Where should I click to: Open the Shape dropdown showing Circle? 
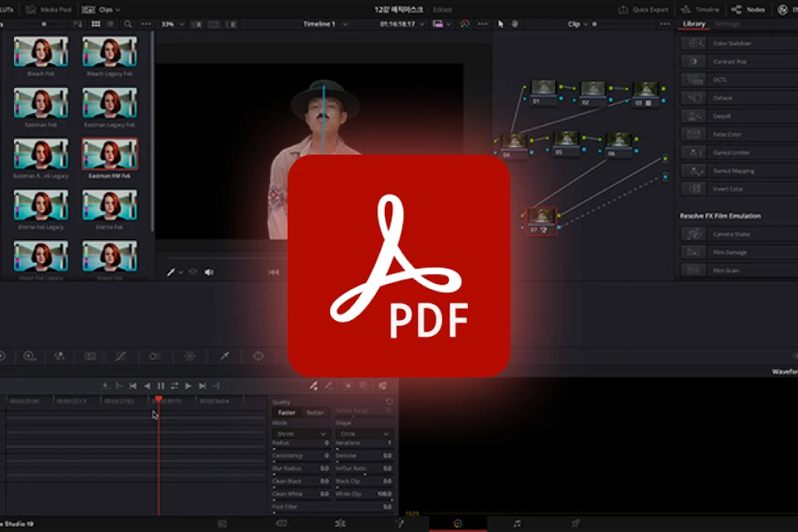pos(364,434)
